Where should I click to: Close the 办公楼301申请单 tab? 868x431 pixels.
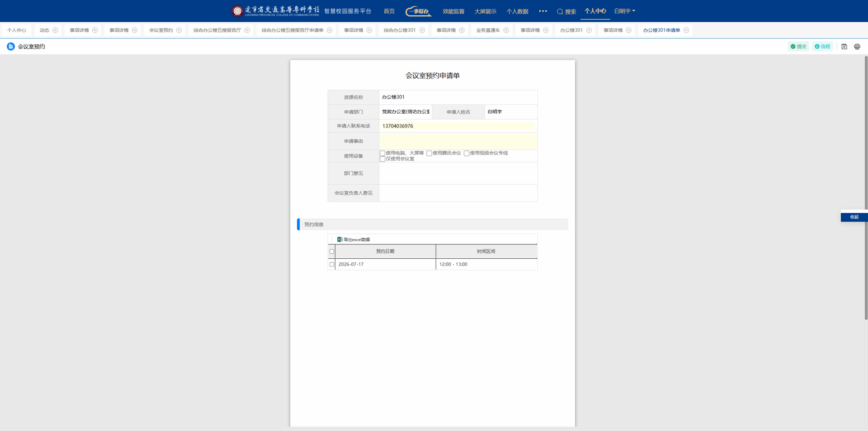tap(686, 30)
